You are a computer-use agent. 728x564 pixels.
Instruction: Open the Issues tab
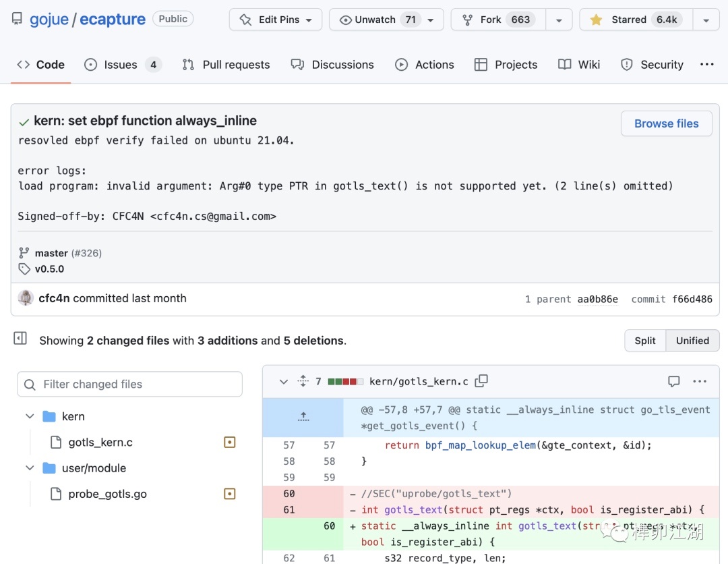pyautogui.click(x=123, y=65)
